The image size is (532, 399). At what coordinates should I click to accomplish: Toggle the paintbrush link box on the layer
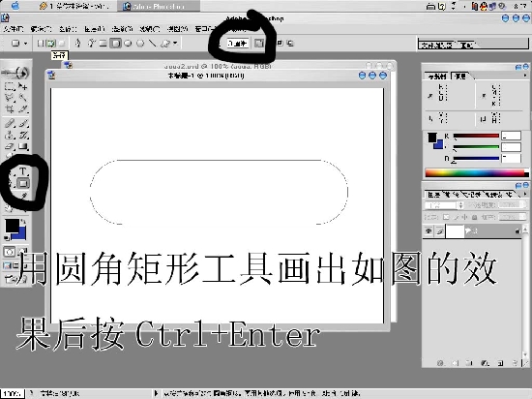tap(440, 231)
